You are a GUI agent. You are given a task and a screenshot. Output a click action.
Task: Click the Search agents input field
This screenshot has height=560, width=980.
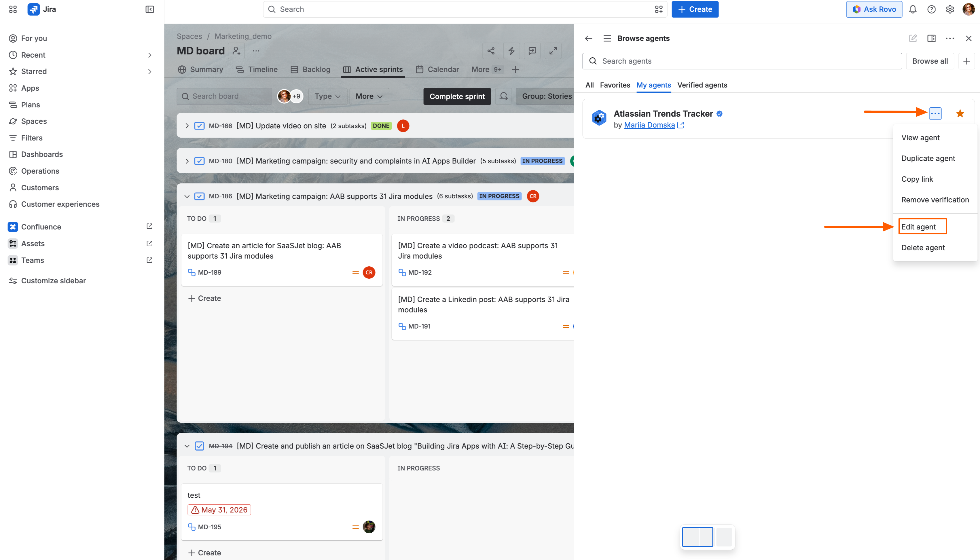[x=742, y=61]
